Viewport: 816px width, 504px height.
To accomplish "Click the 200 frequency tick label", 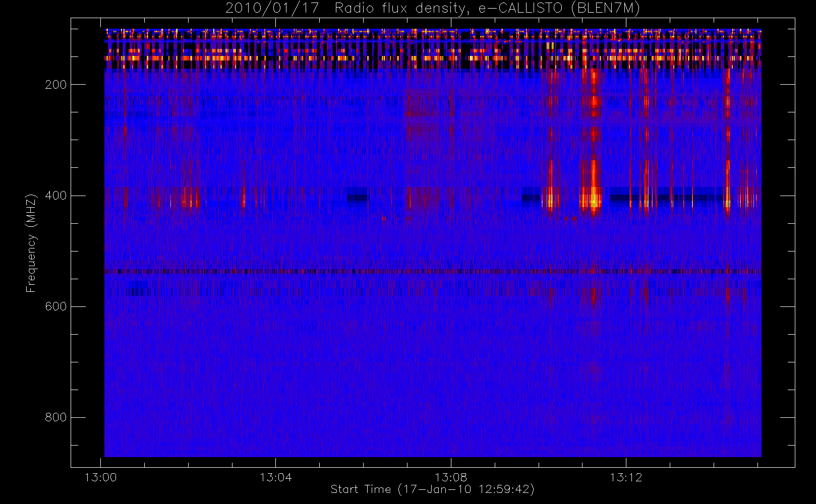I will click(x=55, y=85).
